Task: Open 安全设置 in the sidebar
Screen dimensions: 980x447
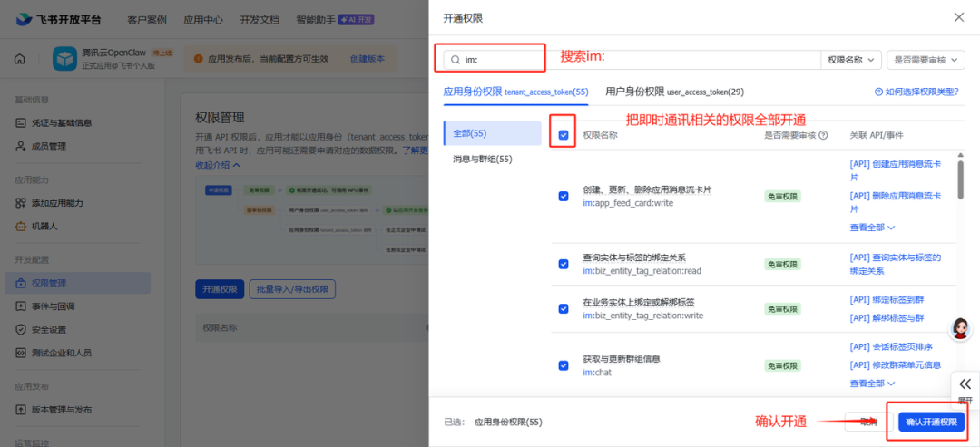Action: [49, 329]
